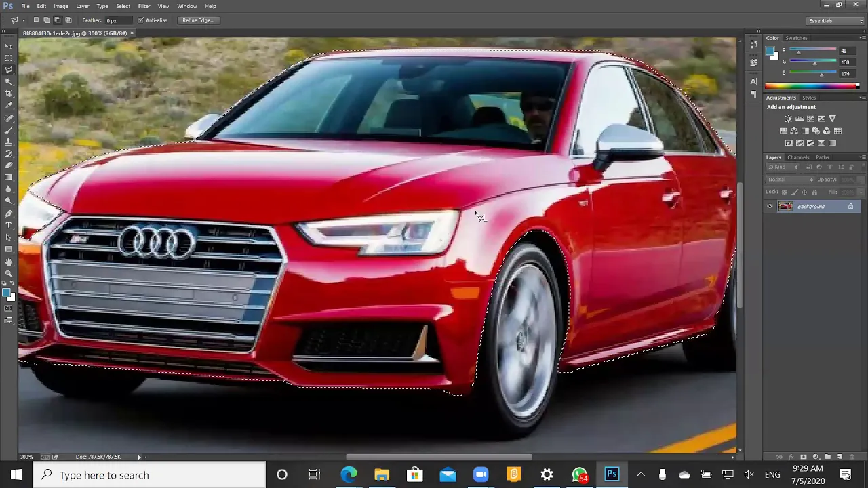Image resolution: width=868 pixels, height=488 pixels.
Task: Enable Add to selection mode
Action: [x=47, y=20]
